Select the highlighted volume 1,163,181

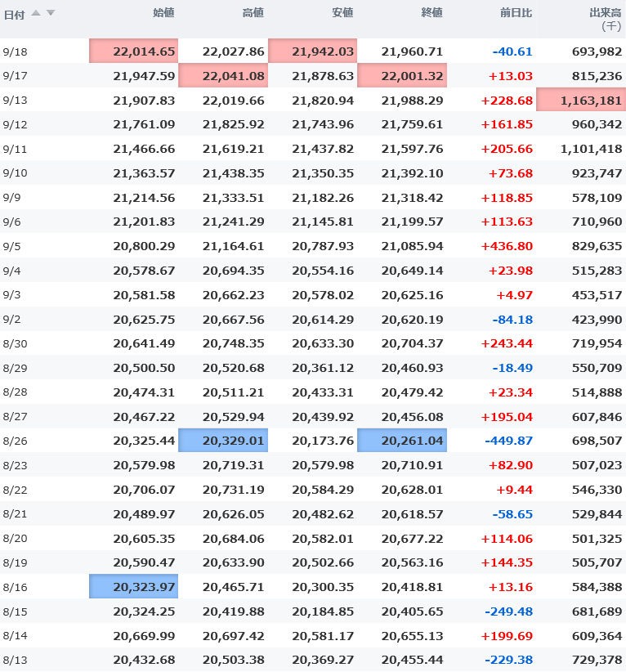581,100
